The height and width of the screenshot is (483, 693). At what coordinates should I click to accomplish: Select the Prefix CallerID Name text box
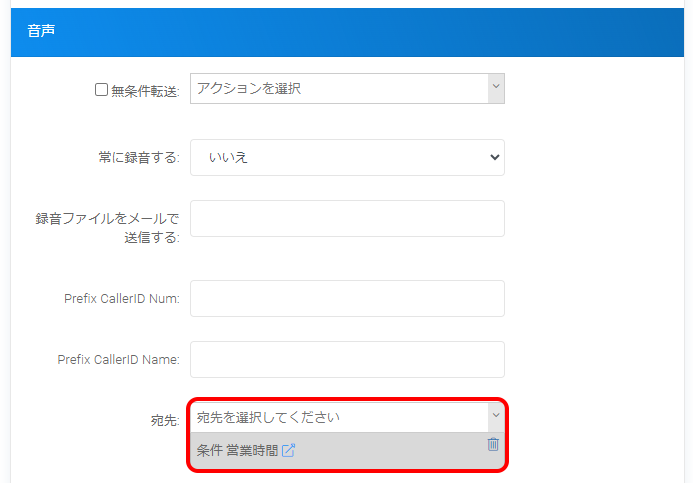click(347, 360)
